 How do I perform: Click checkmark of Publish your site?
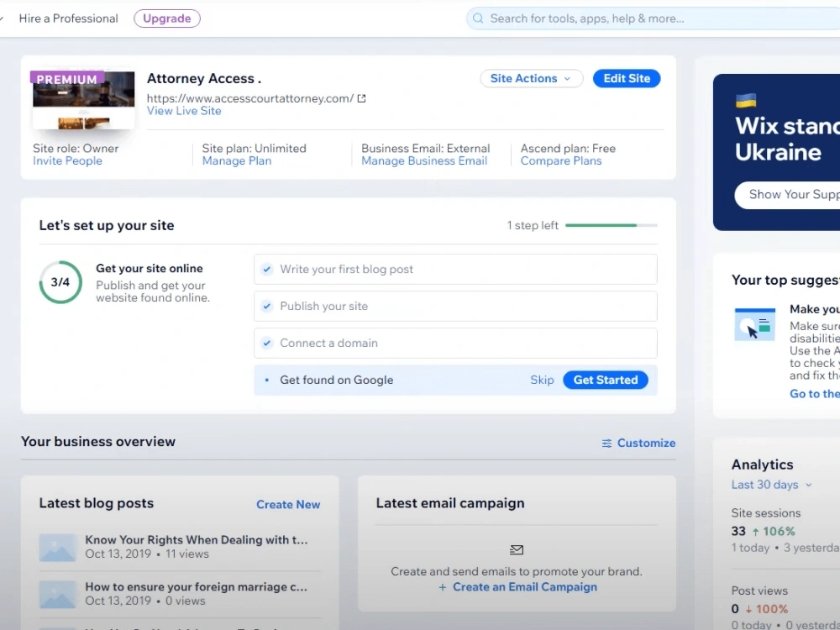[267, 306]
